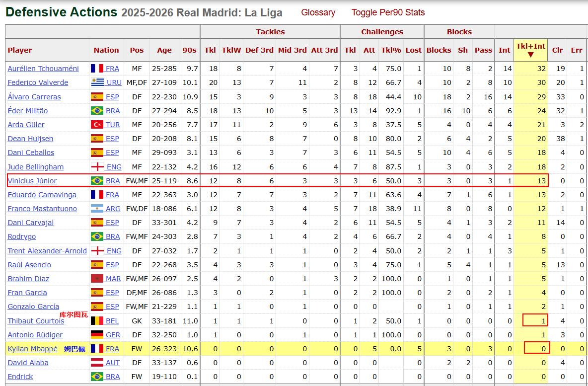Open the Glossary link
Screen dimensions: 588x386
(318, 12)
